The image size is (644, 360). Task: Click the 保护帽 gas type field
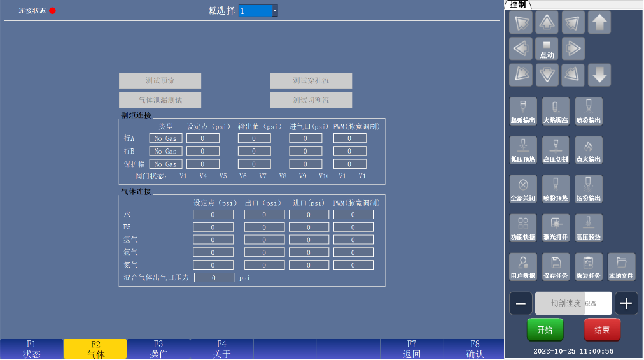[x=165, y=164]
